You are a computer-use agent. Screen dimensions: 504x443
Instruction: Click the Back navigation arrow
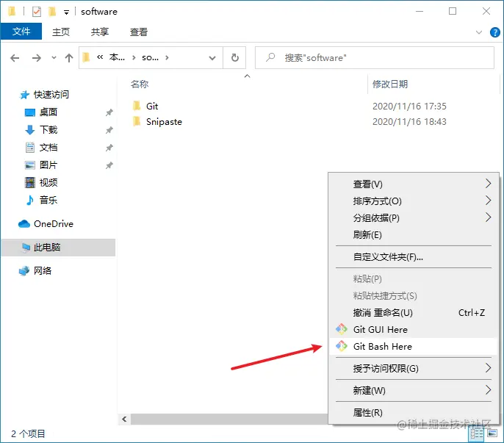click(x=15, y=58)
